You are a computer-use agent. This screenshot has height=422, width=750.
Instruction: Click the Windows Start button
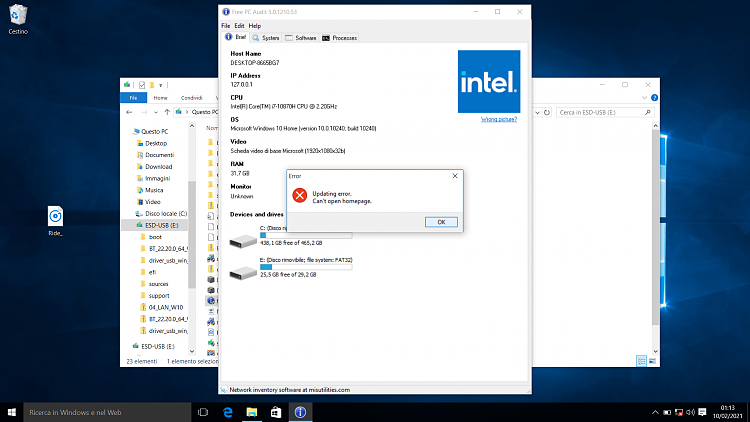coord(11,411)
